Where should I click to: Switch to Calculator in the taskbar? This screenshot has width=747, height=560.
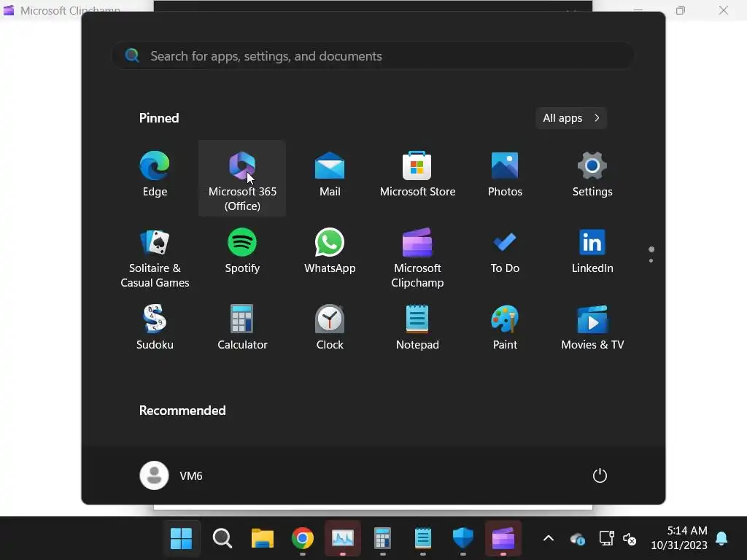click(382, 539)
